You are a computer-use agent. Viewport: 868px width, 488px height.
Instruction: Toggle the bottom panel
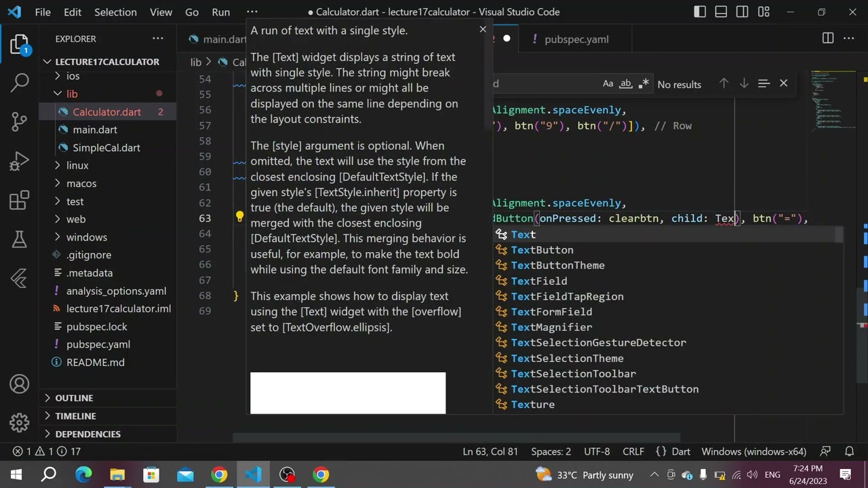click(722, 12)
